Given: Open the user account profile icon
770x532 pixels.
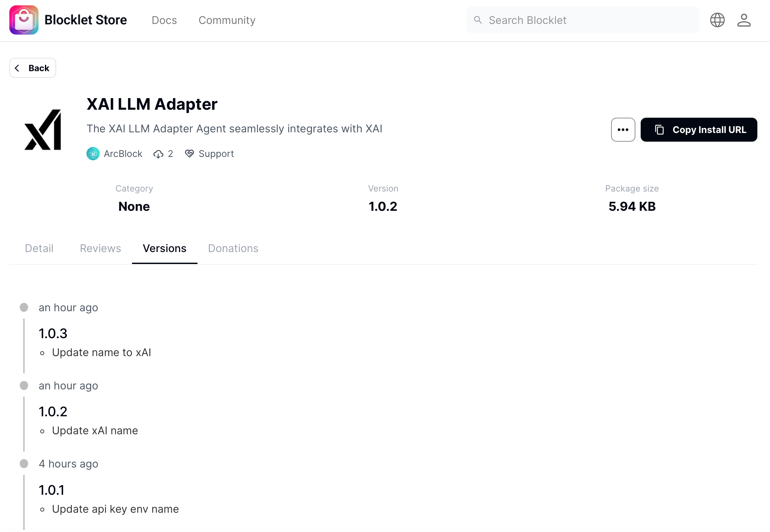Looking at the screenshot, I should click(744, 20).
